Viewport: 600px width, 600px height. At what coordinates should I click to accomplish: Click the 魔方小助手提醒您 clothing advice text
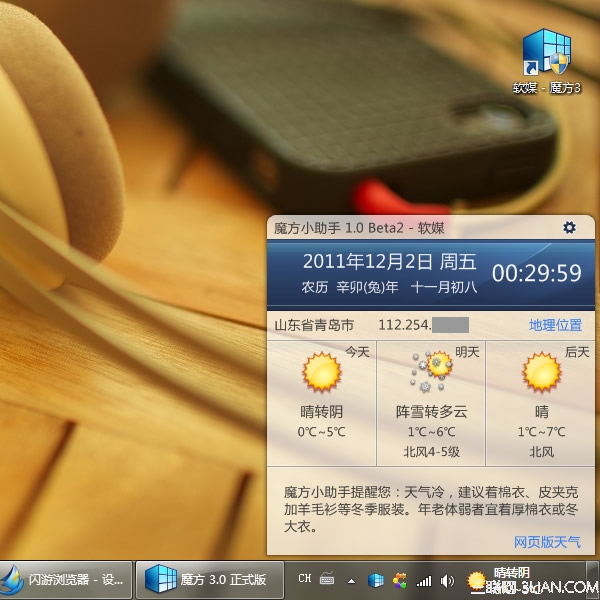pyautogui.click(x=431, y=509)
